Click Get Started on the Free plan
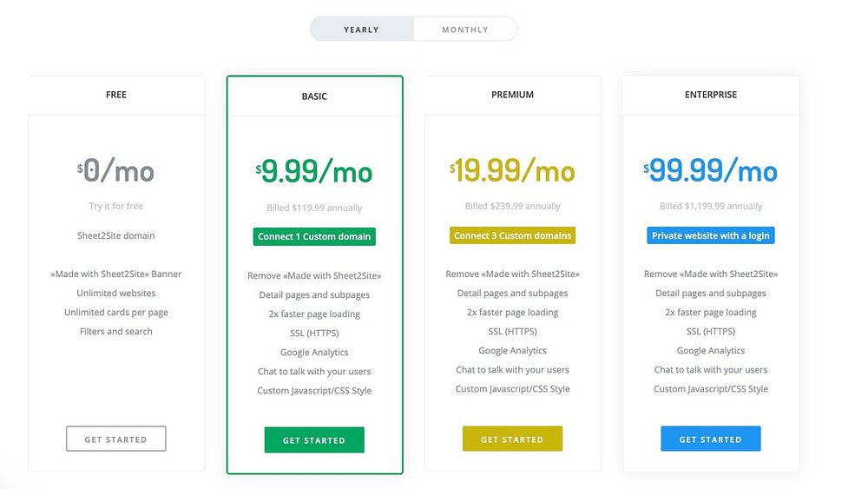Screen dimensions: 868x489 116,439
